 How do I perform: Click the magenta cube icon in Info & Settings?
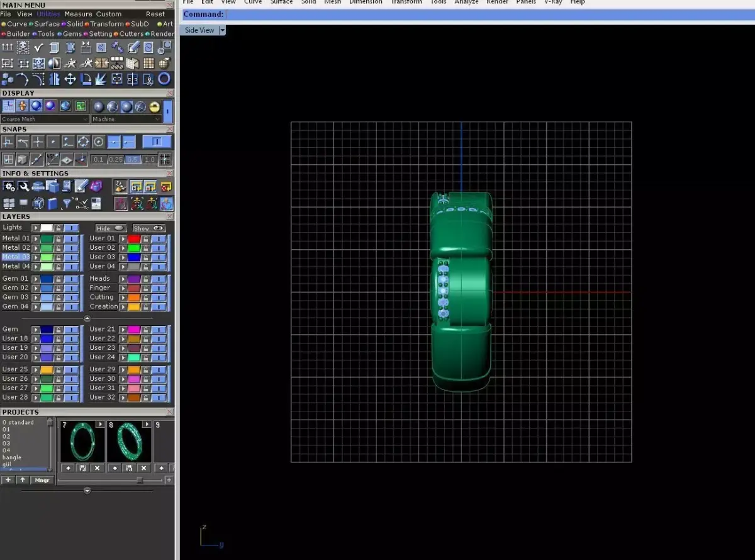pyautogui.click(x=96, y=186)
